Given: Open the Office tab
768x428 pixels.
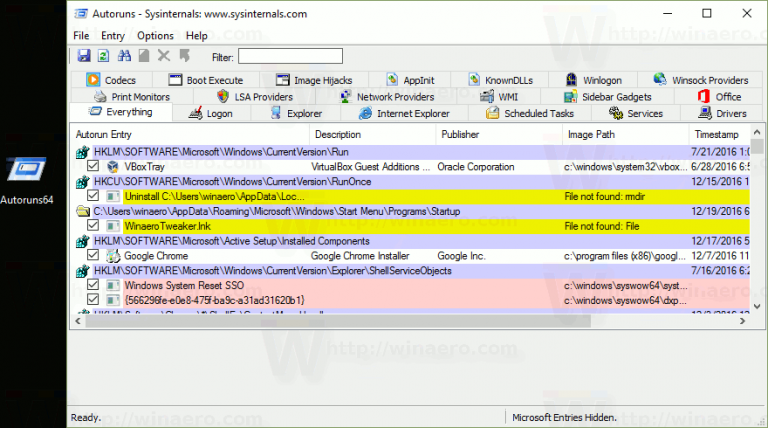Looking at the screenshot, I should pos(719,96).
